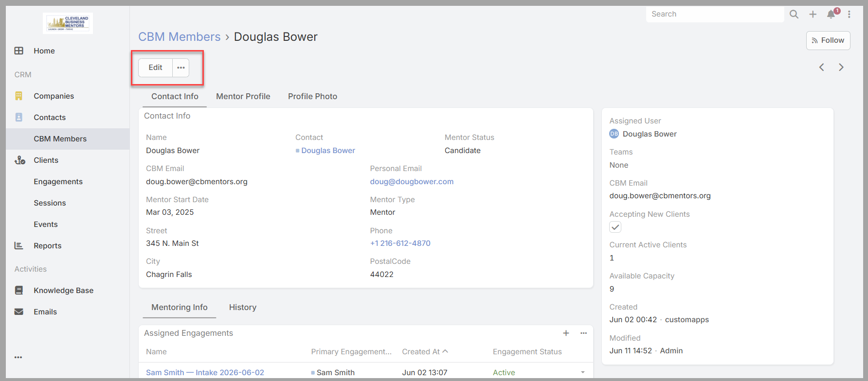Click the Companies building icon

19,96
